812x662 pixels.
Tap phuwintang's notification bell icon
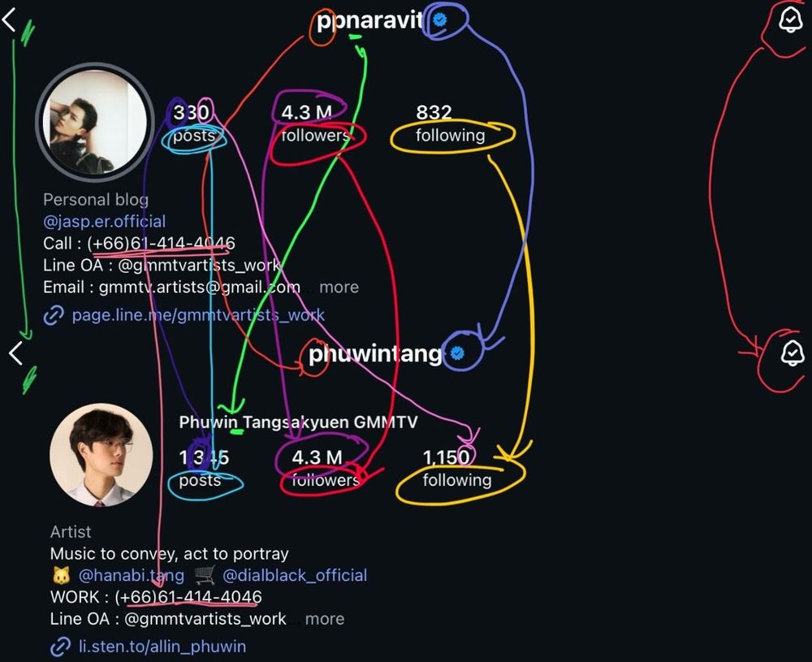pos(793,353)
